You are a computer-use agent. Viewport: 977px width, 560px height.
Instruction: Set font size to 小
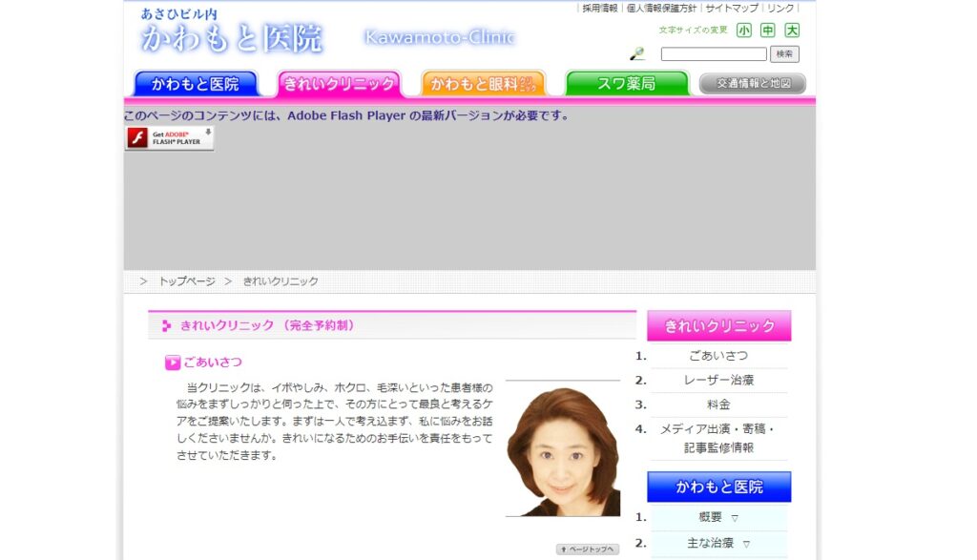[742, 31]
